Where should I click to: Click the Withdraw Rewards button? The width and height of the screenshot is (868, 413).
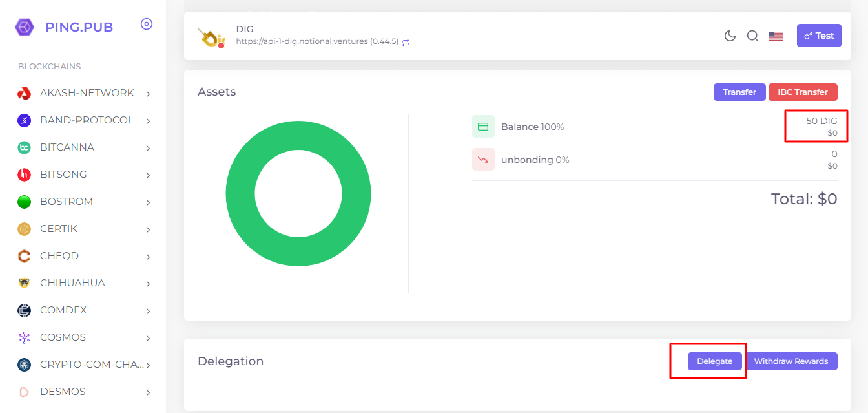coord(790,361)
